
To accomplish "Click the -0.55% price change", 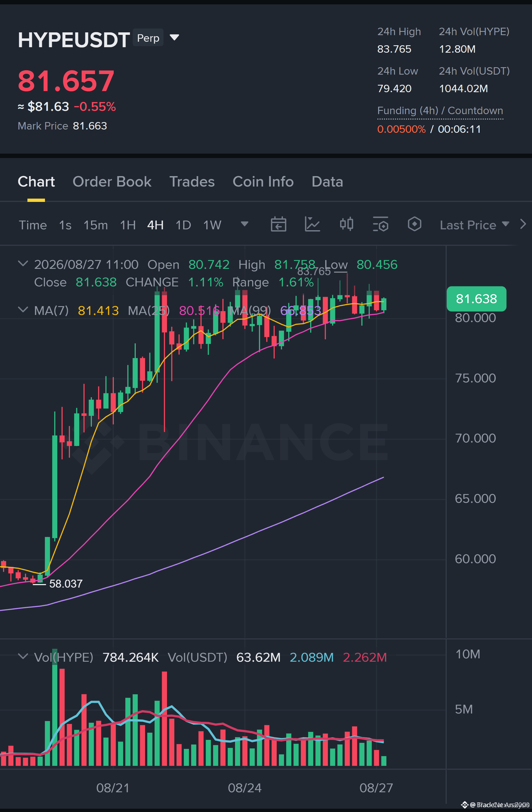I will pyautogui.click(x=95, y=106).
